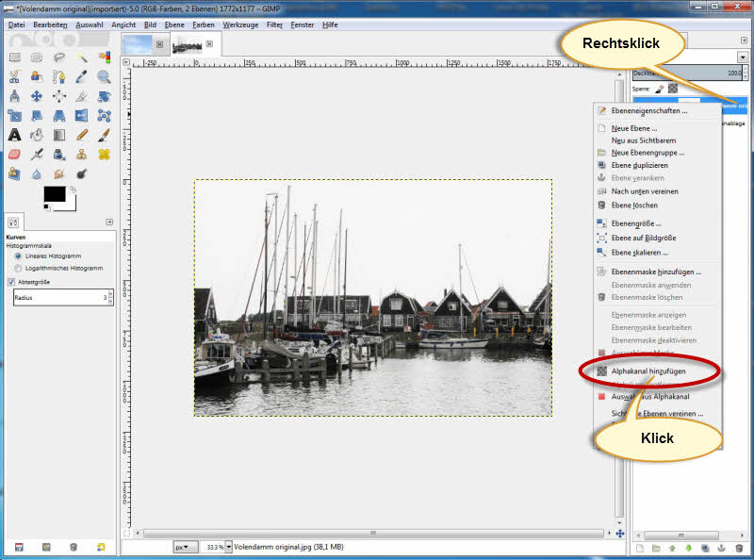
Task: Select the Scissors Select tool
Action: 15,77
